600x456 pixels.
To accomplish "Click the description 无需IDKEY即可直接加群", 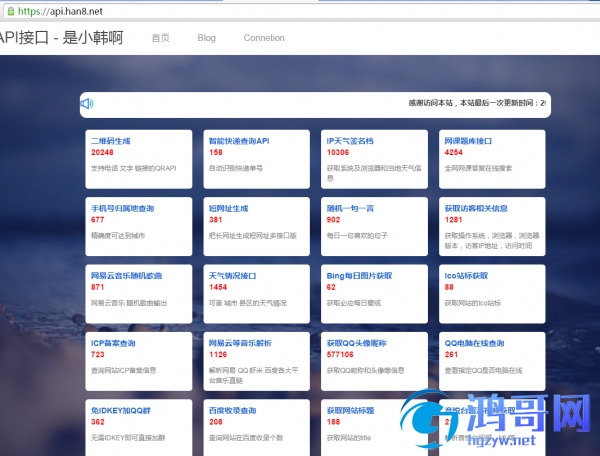I will click(x=128, y=437).
